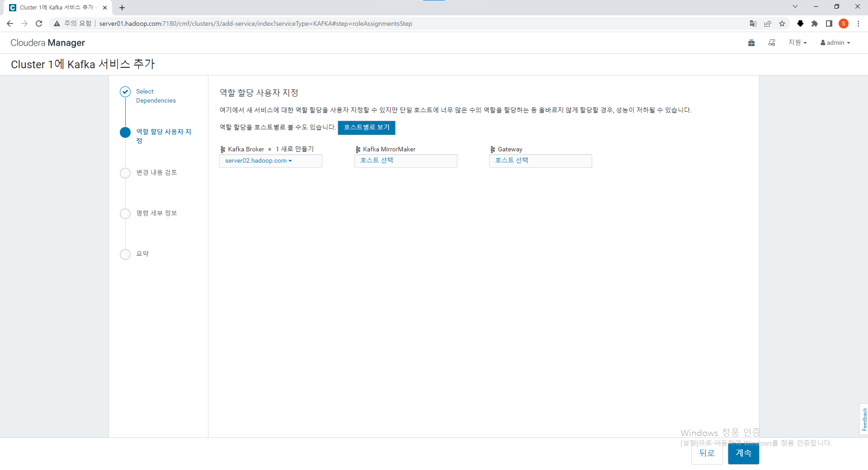This screenshot has width=868, height=470.
Task: Open the Select Dependencies step link
Action: coord(156,96)
